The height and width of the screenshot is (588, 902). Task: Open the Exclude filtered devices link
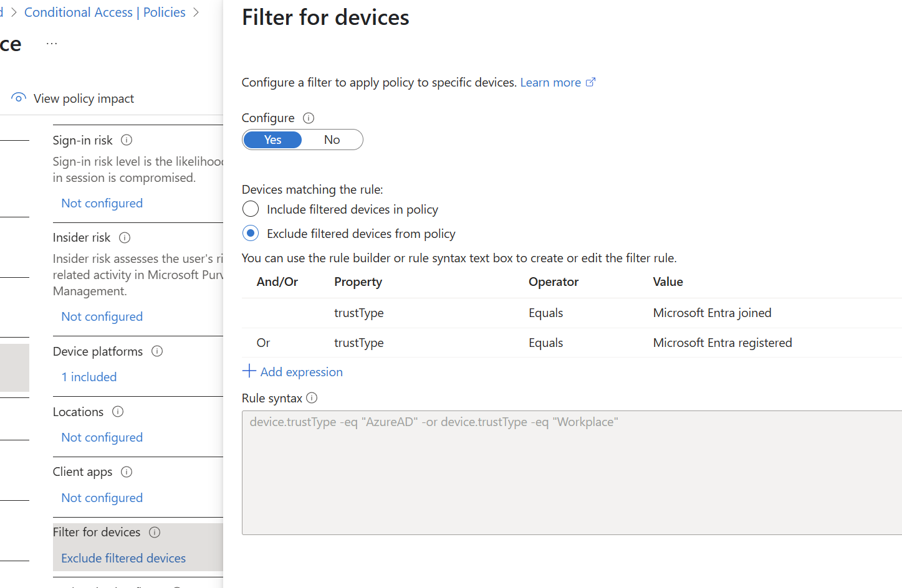[123, 558]
